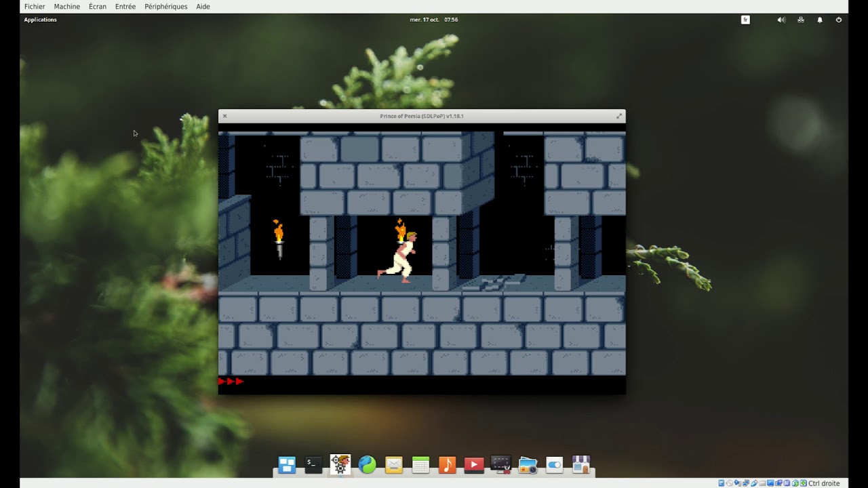Open the notifications bell indicator
The width and height of the screenshot is (868, 488).
820,20
